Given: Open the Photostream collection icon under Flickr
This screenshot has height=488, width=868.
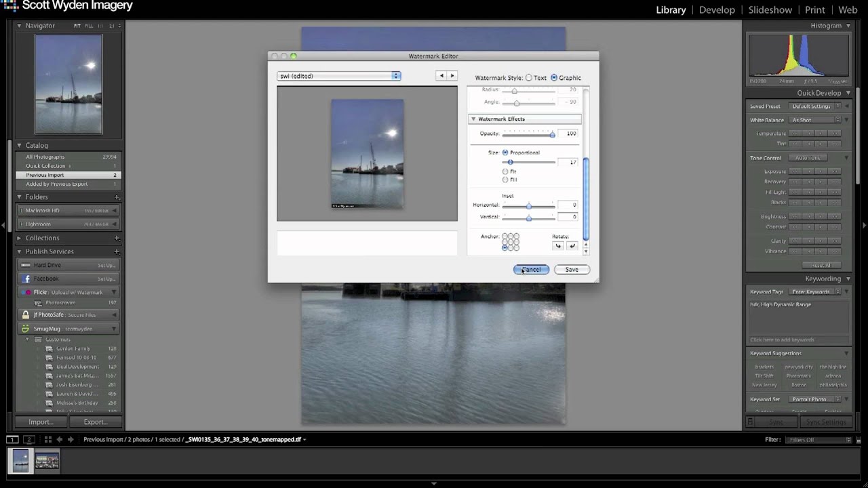Looking at the screenshot, I should (x=38, y=303).
